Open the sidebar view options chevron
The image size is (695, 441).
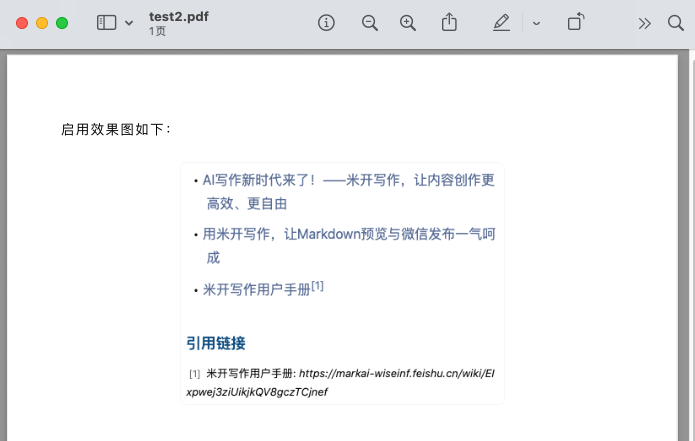[129, 23]
